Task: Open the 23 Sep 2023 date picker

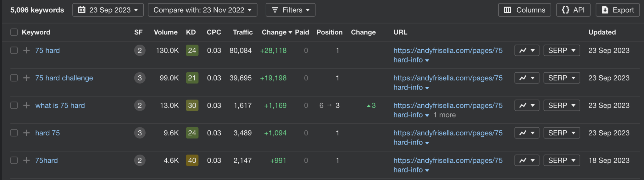Action: [x=108, y=10]
